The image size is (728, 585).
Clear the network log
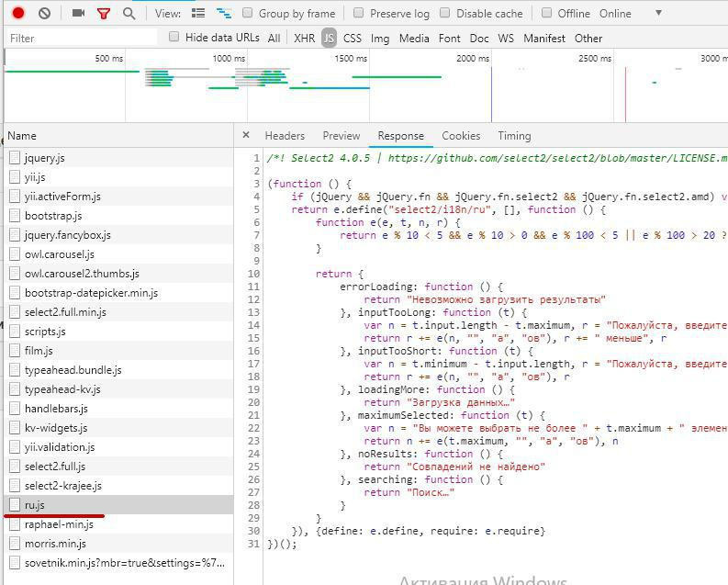point(45,13)
